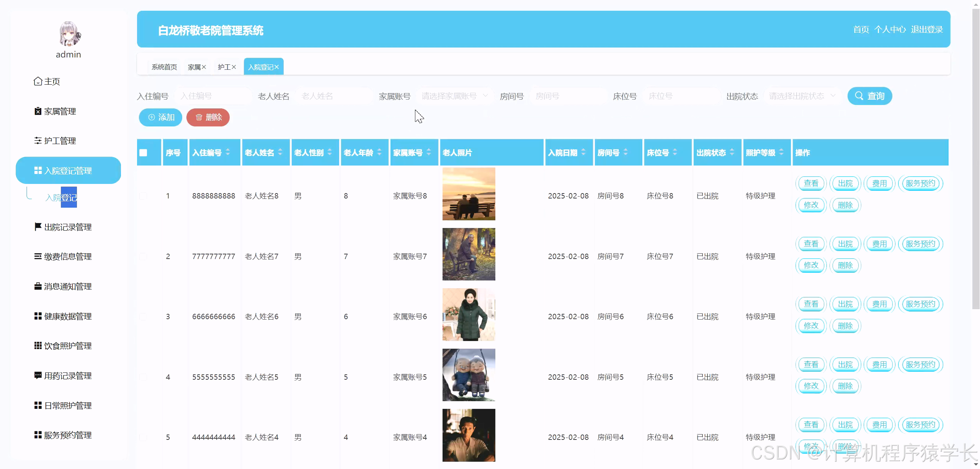Viewport: 980px width, 469px height.
Task: Click the plus icon in 添加 button
Action: click(x=152, y=117)
